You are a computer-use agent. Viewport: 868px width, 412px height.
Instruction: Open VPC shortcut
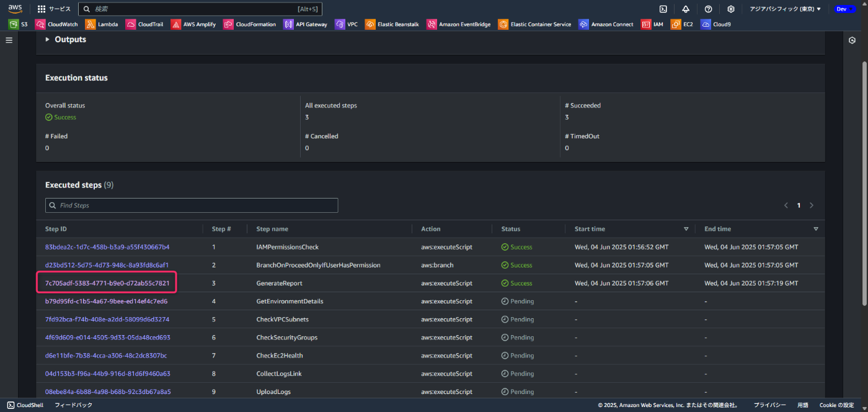point(346,24)
